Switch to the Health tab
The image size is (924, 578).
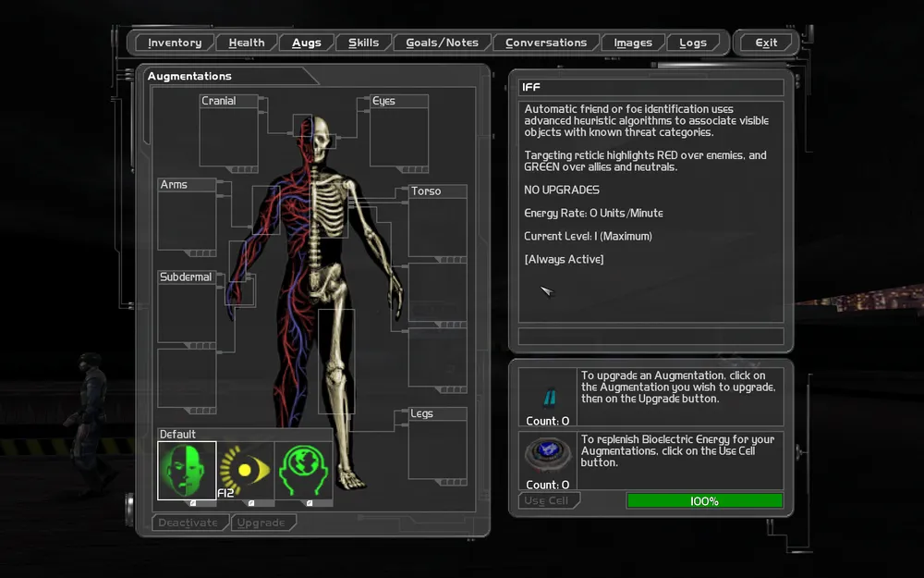pos(247,43)
